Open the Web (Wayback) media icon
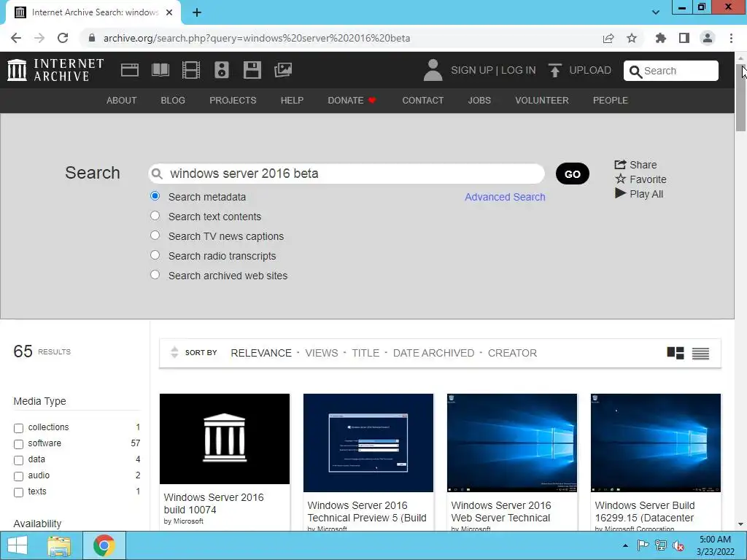747x560 pixels. click(x=130, y=70)
